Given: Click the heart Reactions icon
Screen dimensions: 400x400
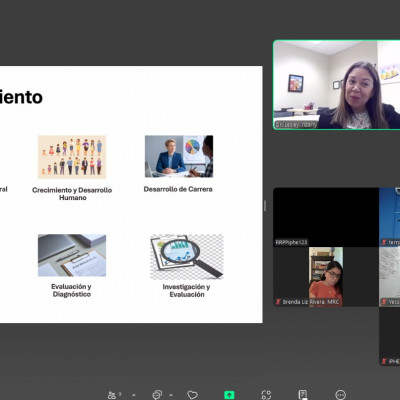Looking at the screenshot, I should click(x=192, y=395).
